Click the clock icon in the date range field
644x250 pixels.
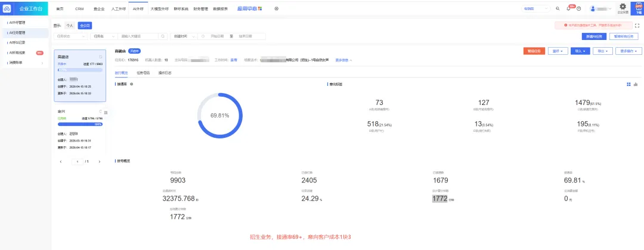pos(204,36)
